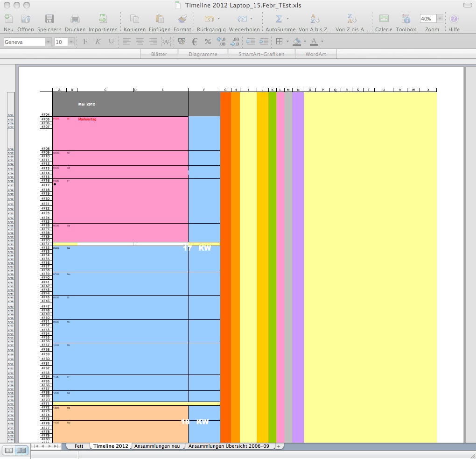Click the Maifeiertag cell
The height and width of the screenshot is (459, 476).
click(x=87, y=119)
